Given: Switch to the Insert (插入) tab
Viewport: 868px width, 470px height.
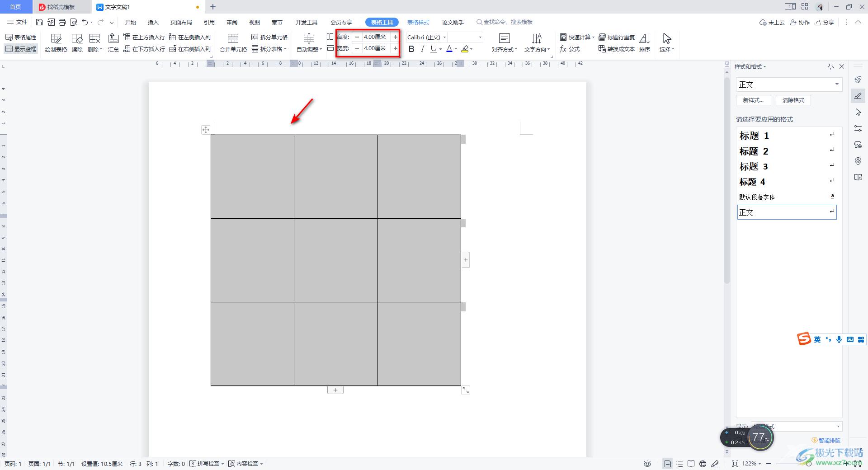Looking at the screenshot, I should 153,22.
